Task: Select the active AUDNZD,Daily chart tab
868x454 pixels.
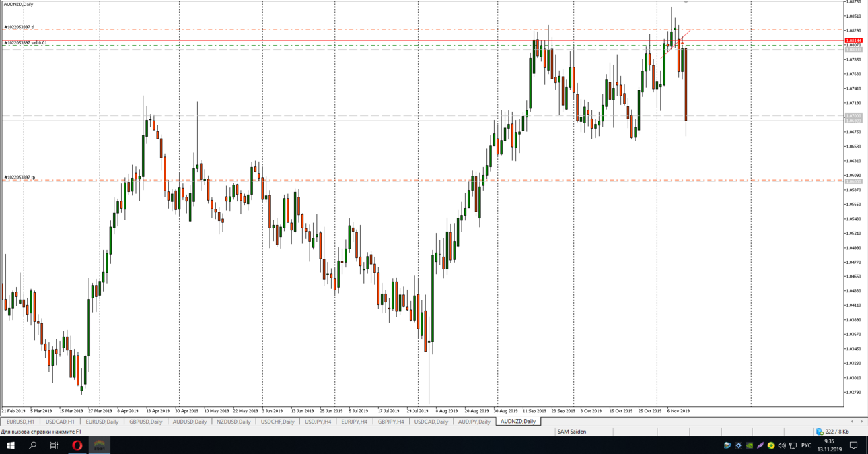Action: 518,422
